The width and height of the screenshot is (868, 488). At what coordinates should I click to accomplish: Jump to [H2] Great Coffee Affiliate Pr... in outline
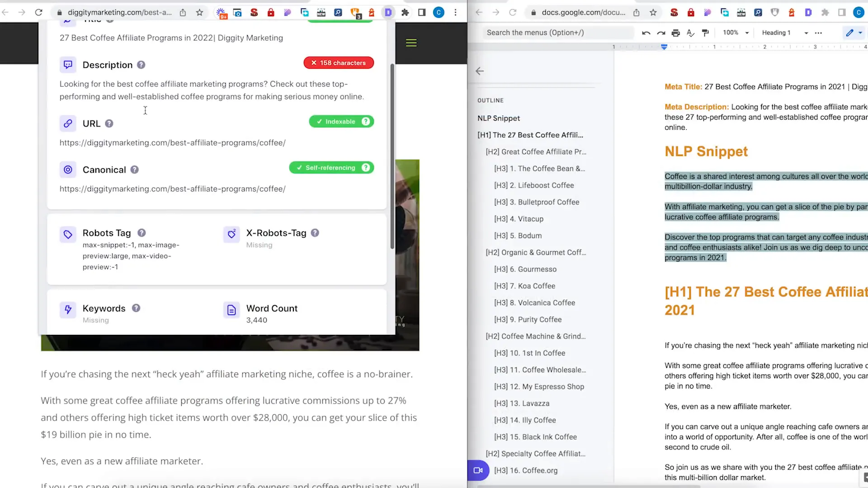pyautogui.click(x=536, y=151)
